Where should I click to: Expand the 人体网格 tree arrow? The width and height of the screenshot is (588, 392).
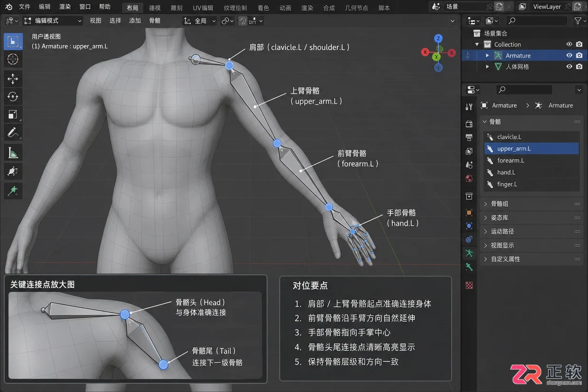(487, 67)
